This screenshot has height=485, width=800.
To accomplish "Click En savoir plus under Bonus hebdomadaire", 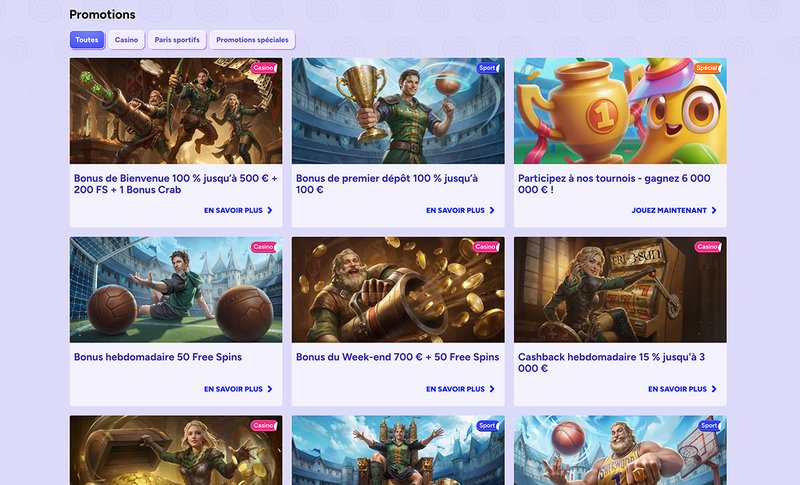I will coord(238,389).
